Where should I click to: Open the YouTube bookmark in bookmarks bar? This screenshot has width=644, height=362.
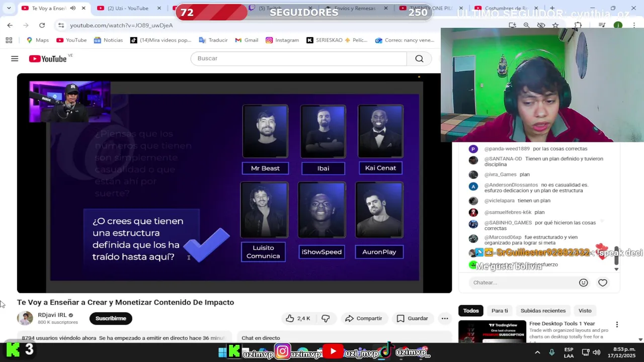coord(71,40)
